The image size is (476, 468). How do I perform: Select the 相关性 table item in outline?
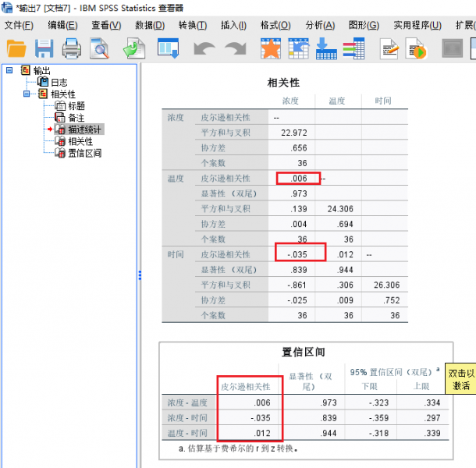[x=80, y=141]
